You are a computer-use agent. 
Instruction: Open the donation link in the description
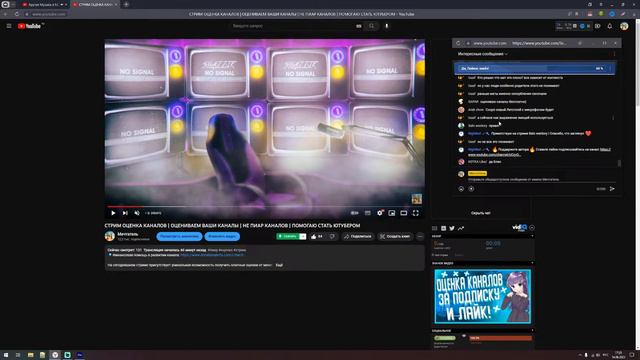click(212, 255)
